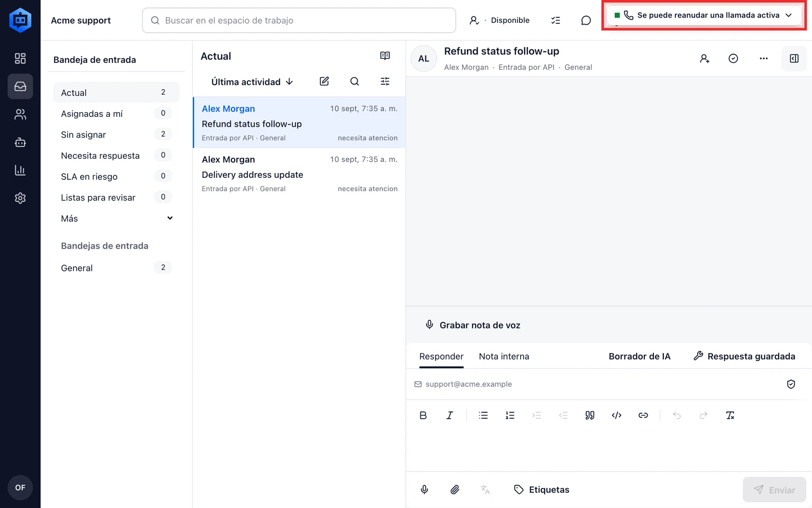Click the Refund status follow-up header title
The width and height of the screenshot is (812, 508).
pyautogui.click(x=502, y=51)
